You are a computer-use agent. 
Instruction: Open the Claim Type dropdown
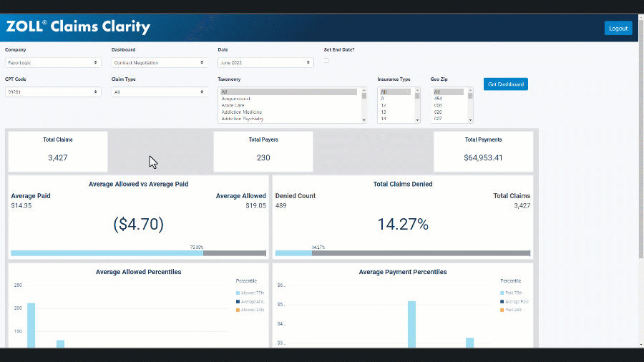pyautogui.click(x=160, y=92)
